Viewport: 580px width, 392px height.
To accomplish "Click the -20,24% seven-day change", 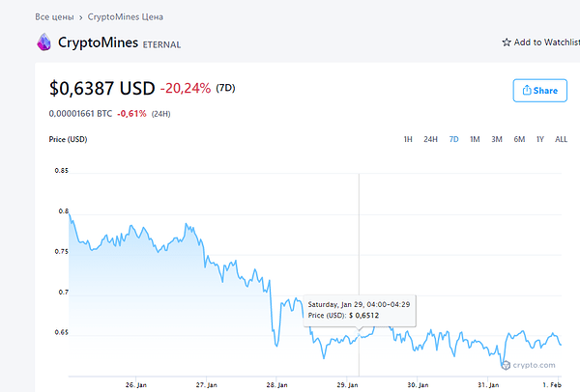I will click(x=186, y=88).
